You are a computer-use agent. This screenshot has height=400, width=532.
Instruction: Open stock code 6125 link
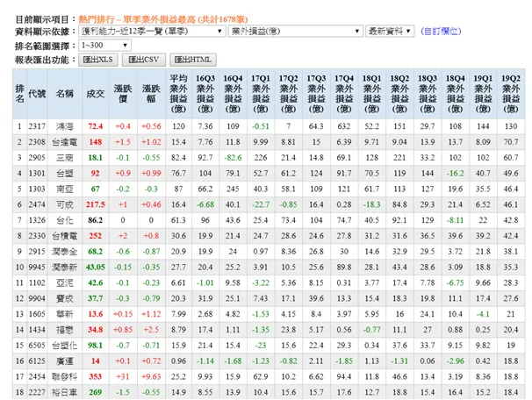(x=37, y=361)
